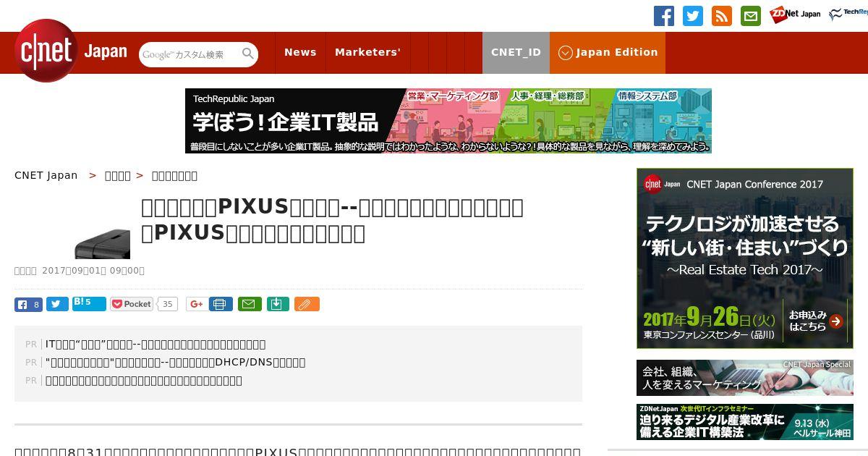Viewport: 868px width, 456px height.
Task: Share article on Facebook (count 8)
Action: coord(28,304)
